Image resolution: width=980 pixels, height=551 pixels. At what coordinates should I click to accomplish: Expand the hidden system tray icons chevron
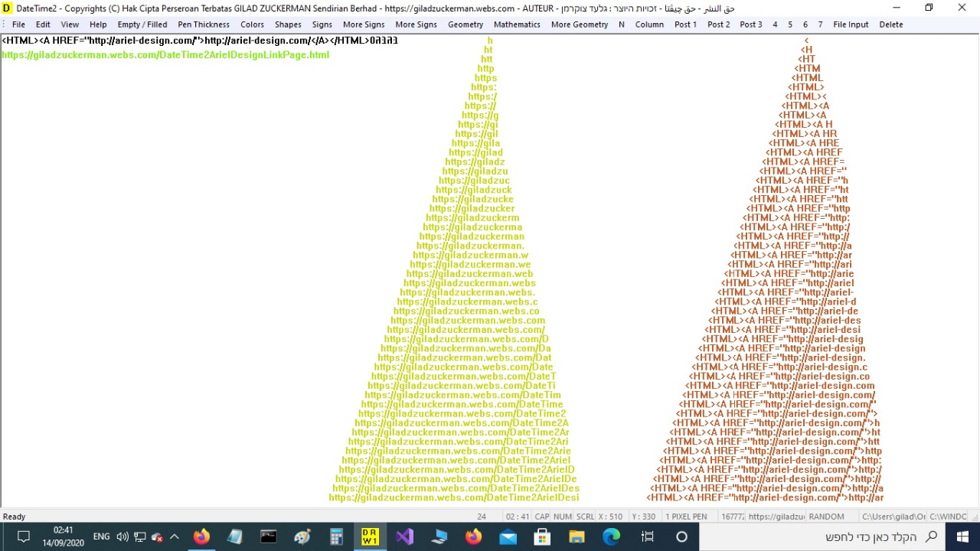coord(174,536)
